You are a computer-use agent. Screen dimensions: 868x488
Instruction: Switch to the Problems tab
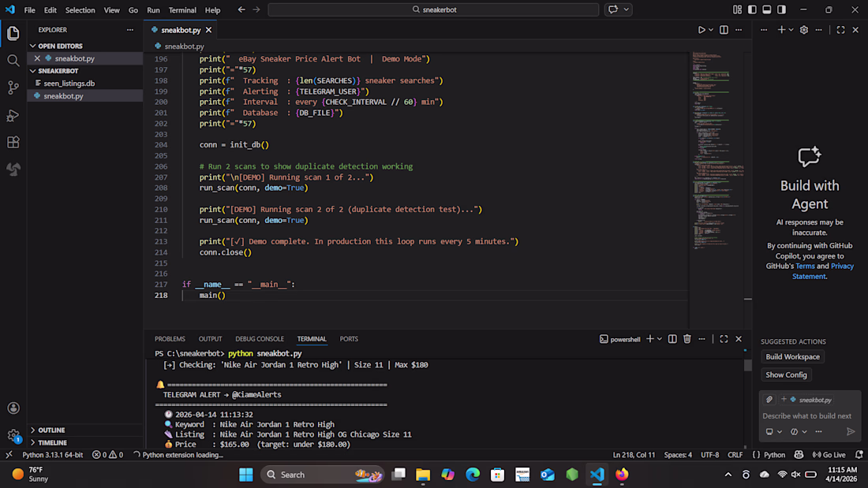tap(170, 339)
